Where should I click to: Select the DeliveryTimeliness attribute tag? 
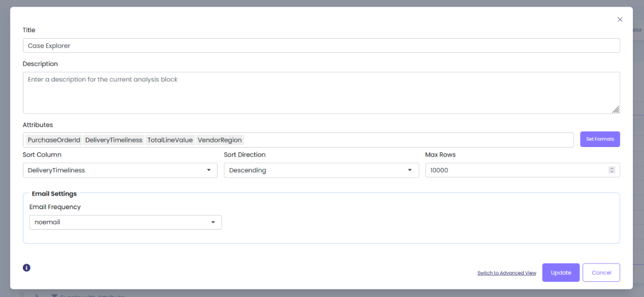114,140
